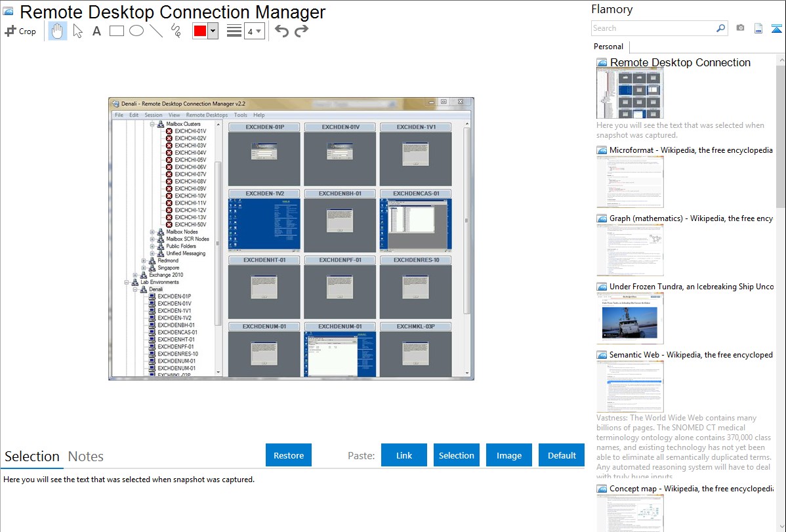Undo the last annotation
786x532 pixels.
[281, 31]
